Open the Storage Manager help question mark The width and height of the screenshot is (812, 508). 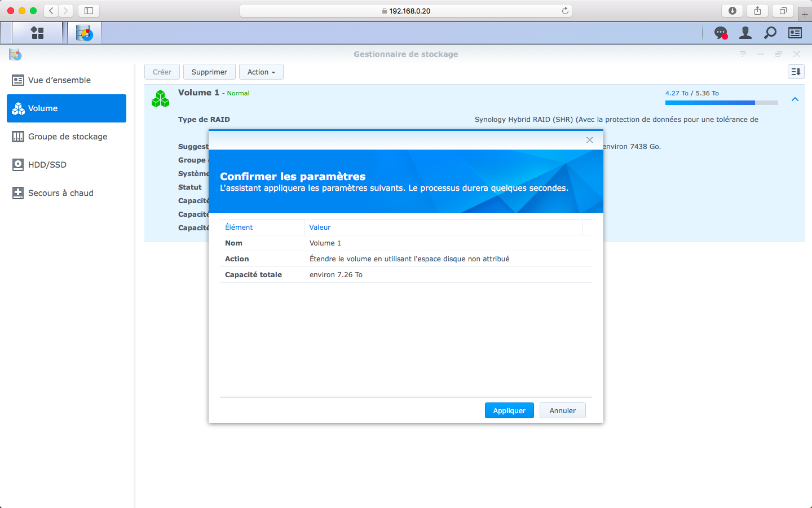[x=743, y=54]
